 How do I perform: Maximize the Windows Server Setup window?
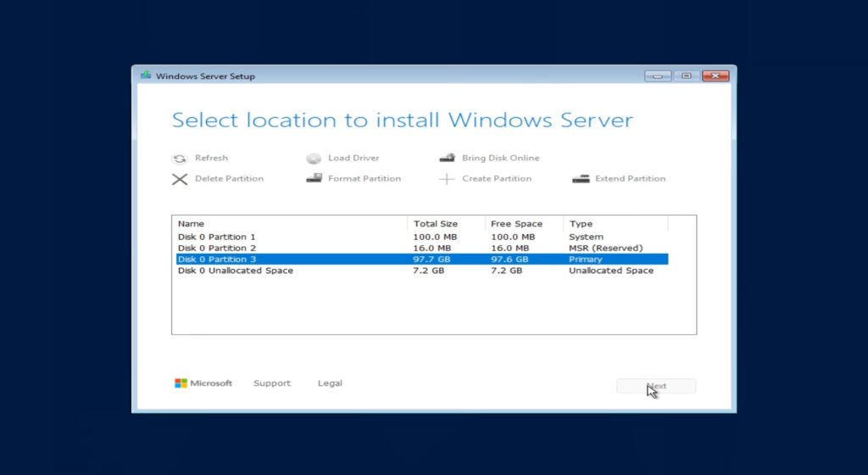tap(687, 75)
